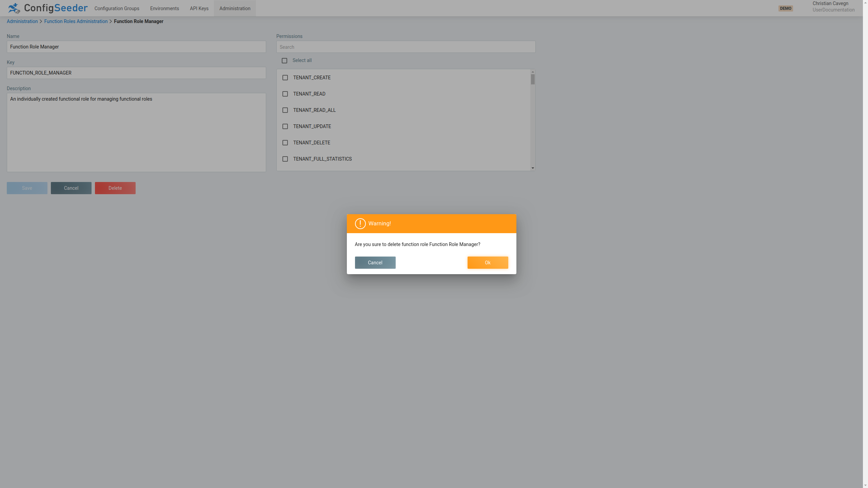Check the TENANT_UPDATE permission
This screenshot has width=868, height=488.
click(285, 126)
